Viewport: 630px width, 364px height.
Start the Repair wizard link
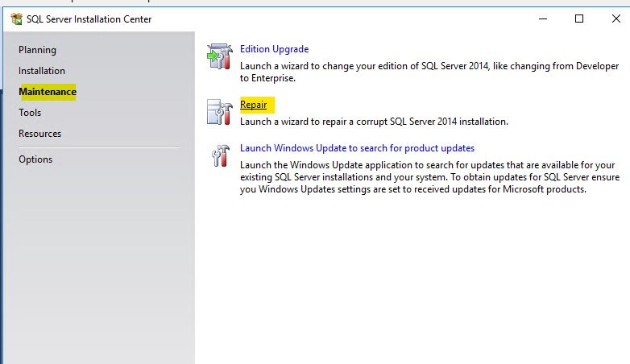[x=254, y=105]
